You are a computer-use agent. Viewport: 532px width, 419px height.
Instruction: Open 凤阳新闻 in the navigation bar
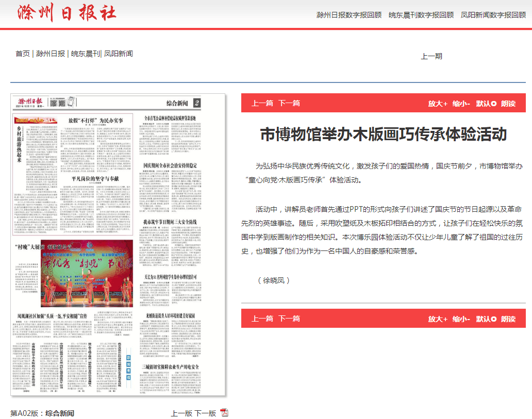119,53
